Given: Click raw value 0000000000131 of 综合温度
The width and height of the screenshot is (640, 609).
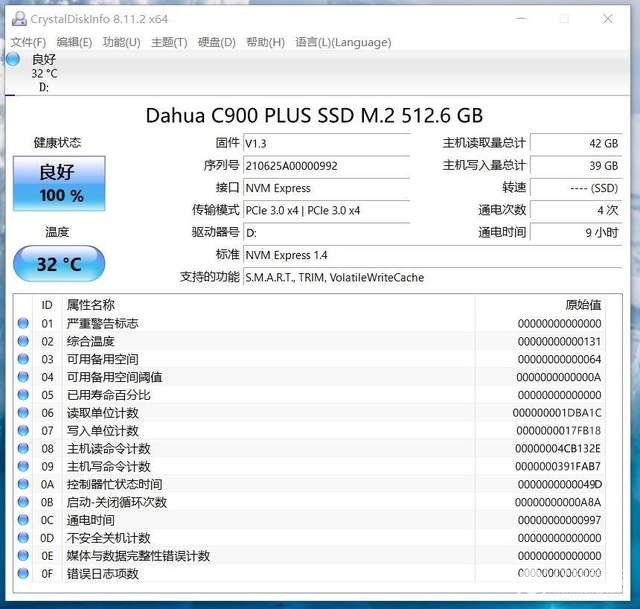Looking at the screenshot, I should pos(559,341).
